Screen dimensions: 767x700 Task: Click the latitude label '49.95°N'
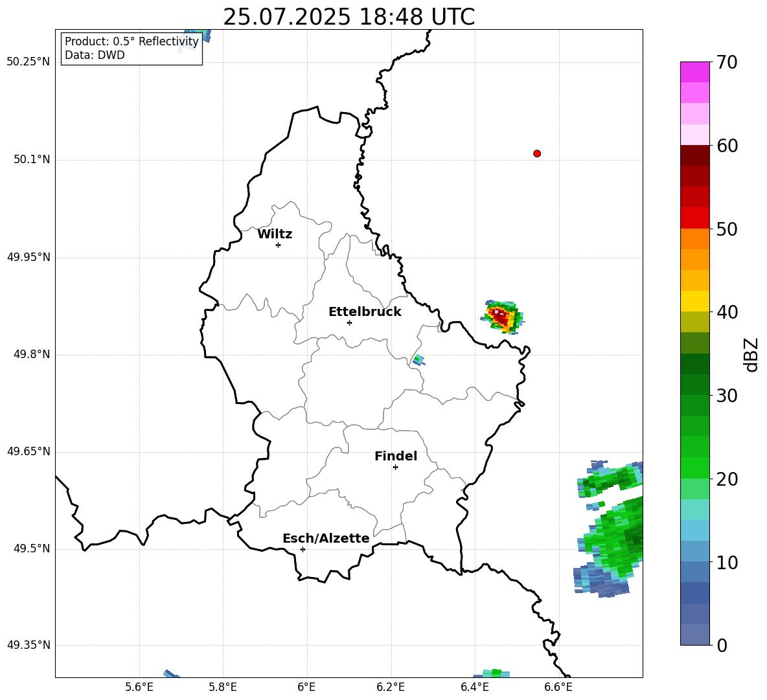tap(29, 257)
